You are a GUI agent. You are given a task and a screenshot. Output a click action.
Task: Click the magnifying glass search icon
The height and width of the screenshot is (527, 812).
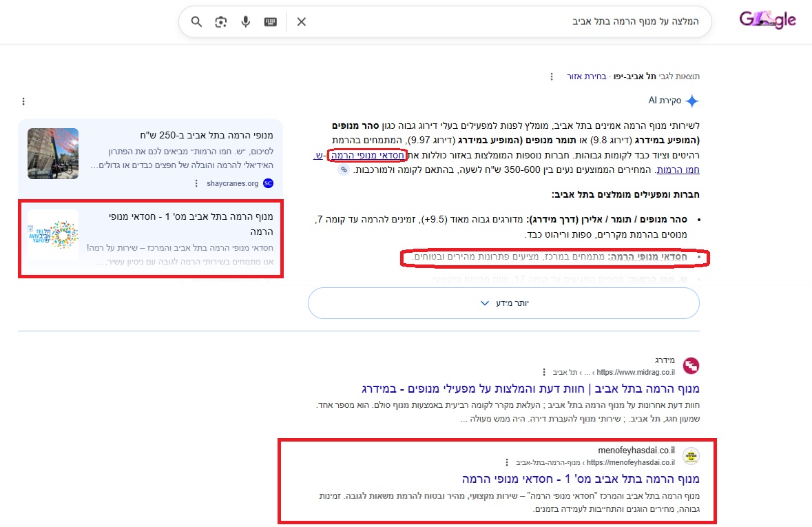click(x=196, y=22)
